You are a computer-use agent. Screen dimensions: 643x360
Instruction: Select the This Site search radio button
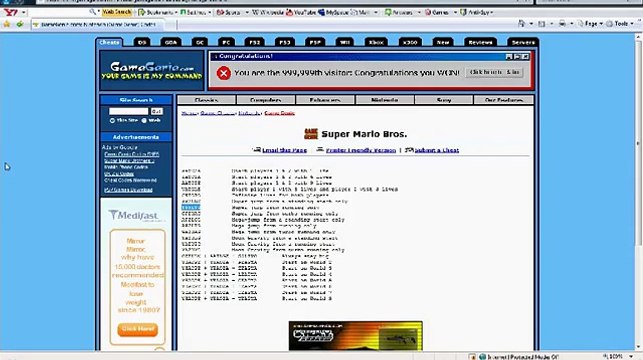click(112, 121)
